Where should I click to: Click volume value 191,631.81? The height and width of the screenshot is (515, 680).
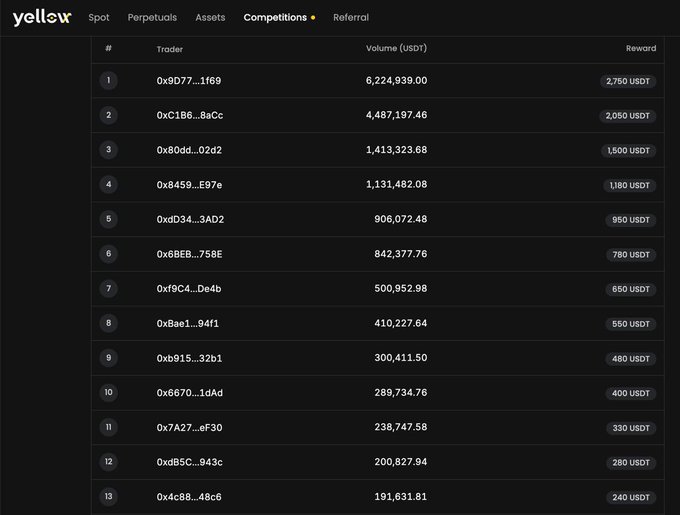[x=401, y=497]
